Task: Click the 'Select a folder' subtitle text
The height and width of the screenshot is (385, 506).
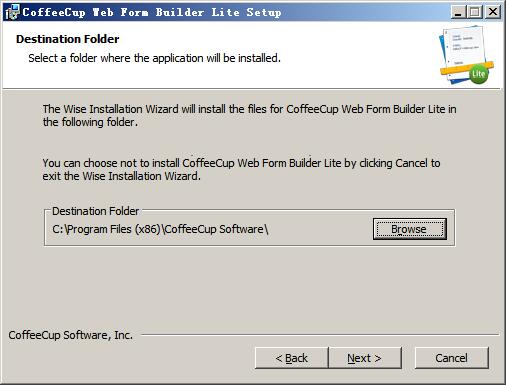Action: pyautogui.click(x=154, y=58)
